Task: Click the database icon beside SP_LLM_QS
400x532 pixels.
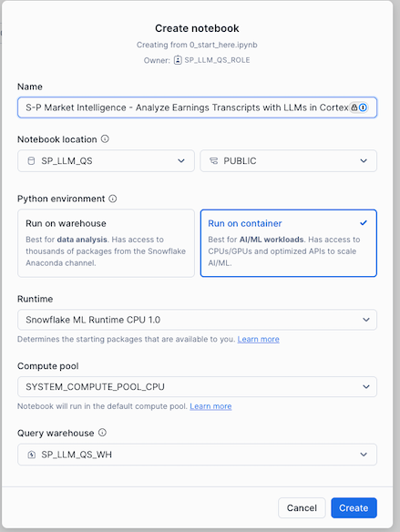Action: [31, 161]
